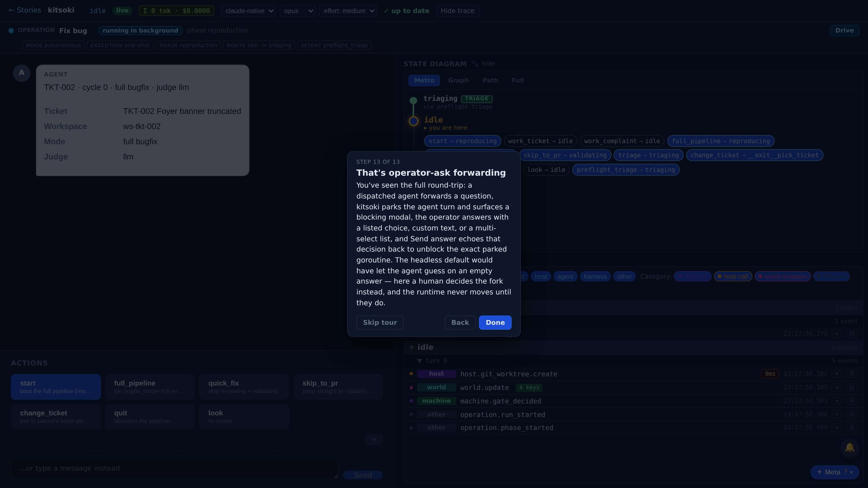The width and height of the screenshot is (868, 488).
Task: Hide the state diagram panel
Action: coord(488,63)
